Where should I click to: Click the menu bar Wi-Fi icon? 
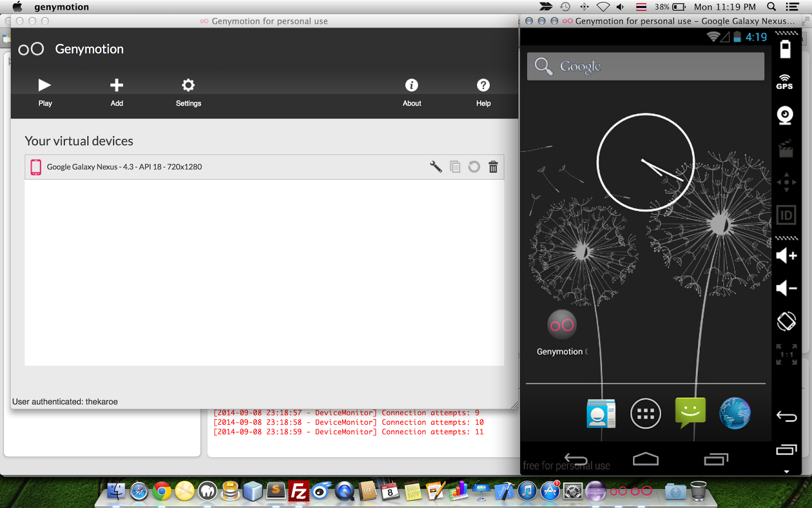(x=603, y=7)
